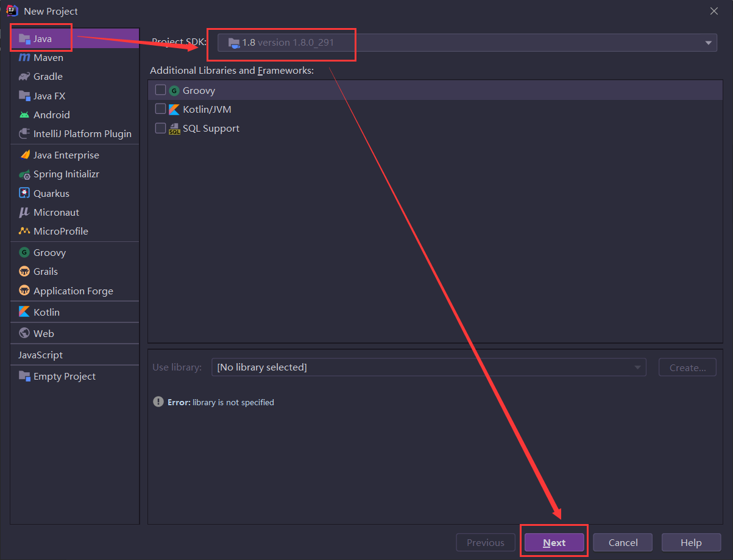This screenshot has height=560, width=733.
Task: Click the SDK folder icon in combo box
Action: (x=234, y=43)
